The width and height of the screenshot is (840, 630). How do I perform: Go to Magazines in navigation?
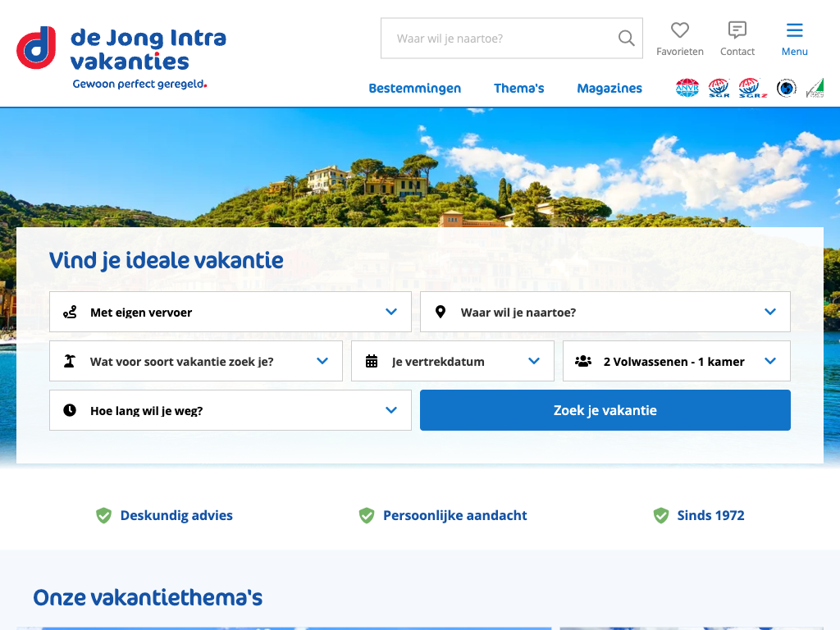(609, 89)
